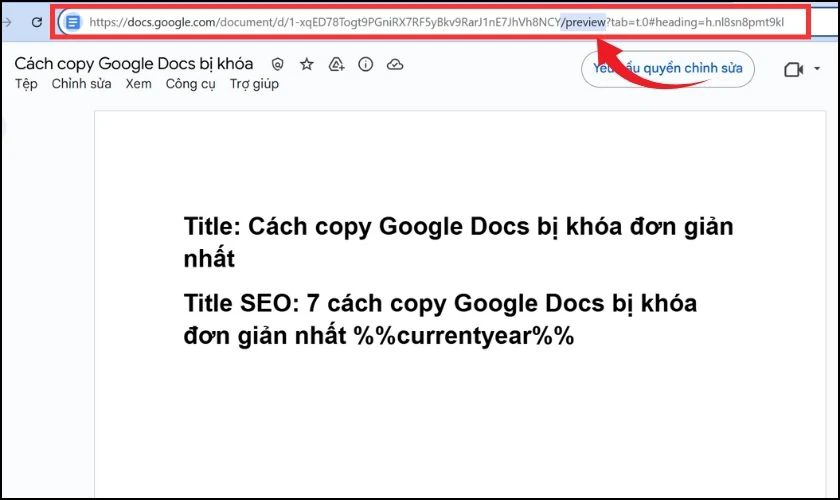
Task: Click the browser address bar URL
Action: (x=436, y=22)
